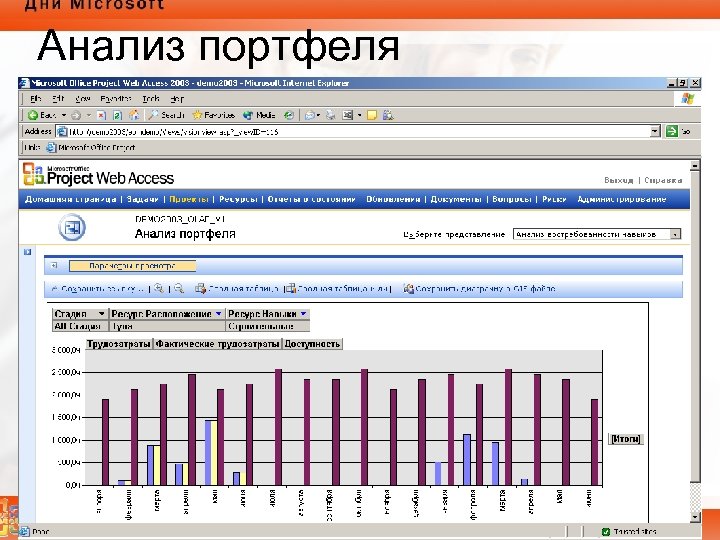Click the Выход logout link
Viewport: 720px width, 540px height.
[x=619, y=180]
